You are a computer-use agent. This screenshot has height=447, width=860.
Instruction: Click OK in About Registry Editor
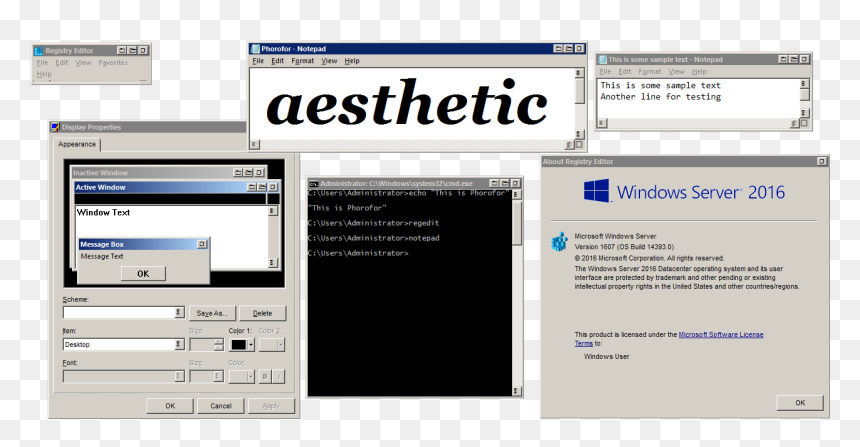pyautogui.click(x=800, y=403)
